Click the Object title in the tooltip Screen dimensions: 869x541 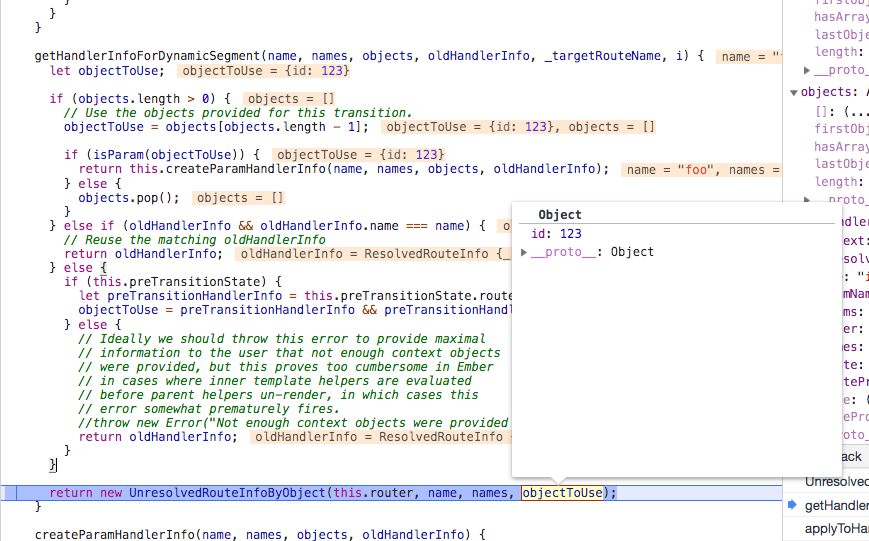click(x=560, y=215)
